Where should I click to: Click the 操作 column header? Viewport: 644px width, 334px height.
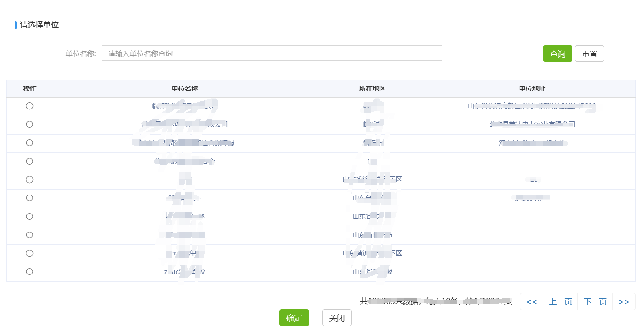[30, 88]
